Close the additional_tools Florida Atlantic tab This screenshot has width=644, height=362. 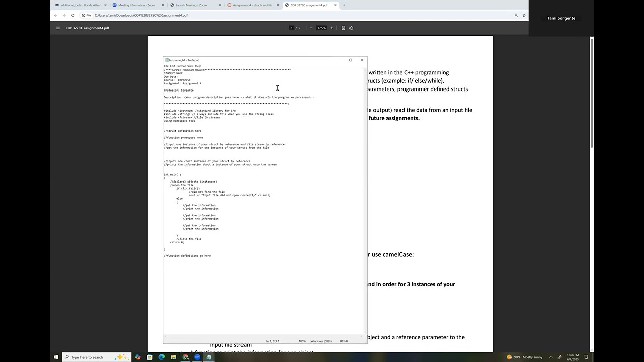pos(105,5)
